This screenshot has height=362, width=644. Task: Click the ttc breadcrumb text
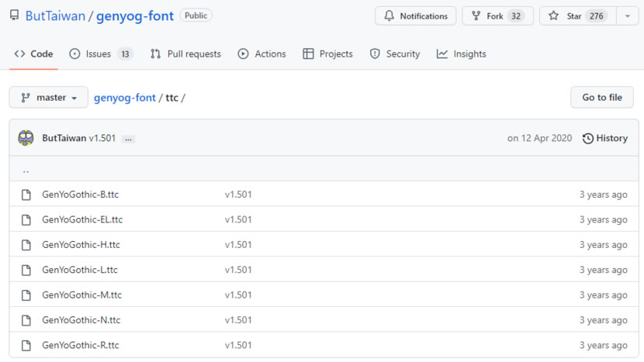171,98
